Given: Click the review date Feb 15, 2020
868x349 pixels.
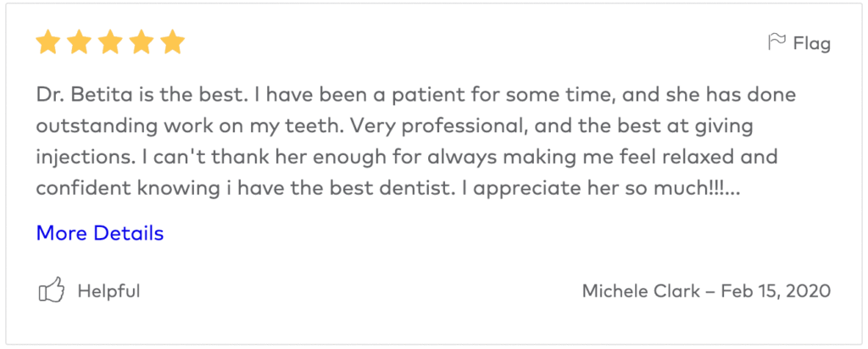Looking at the screenshot, I should (x=776, y=291).
